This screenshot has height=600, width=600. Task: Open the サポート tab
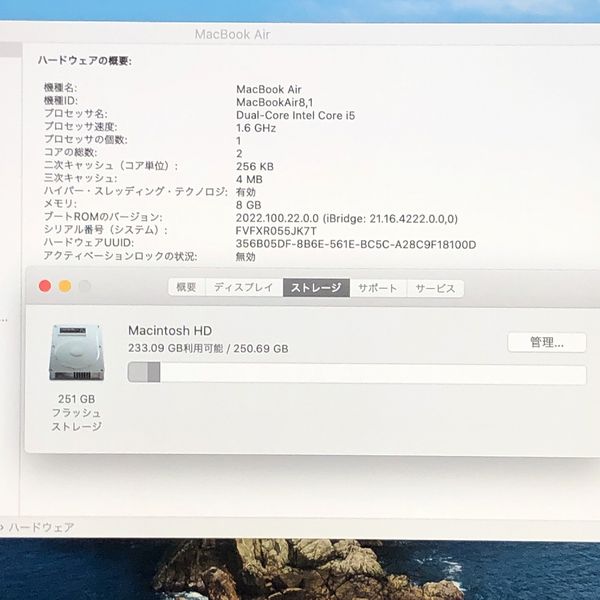point(378,288)
